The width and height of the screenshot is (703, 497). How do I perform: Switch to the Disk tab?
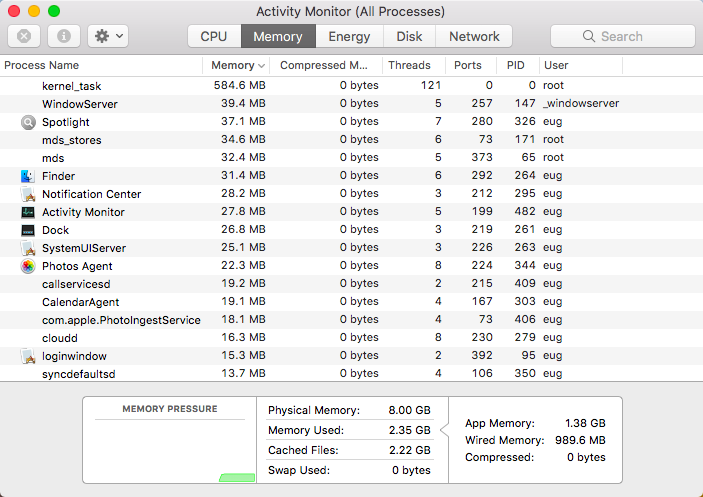pyautogui.click(x=409, y=36)
